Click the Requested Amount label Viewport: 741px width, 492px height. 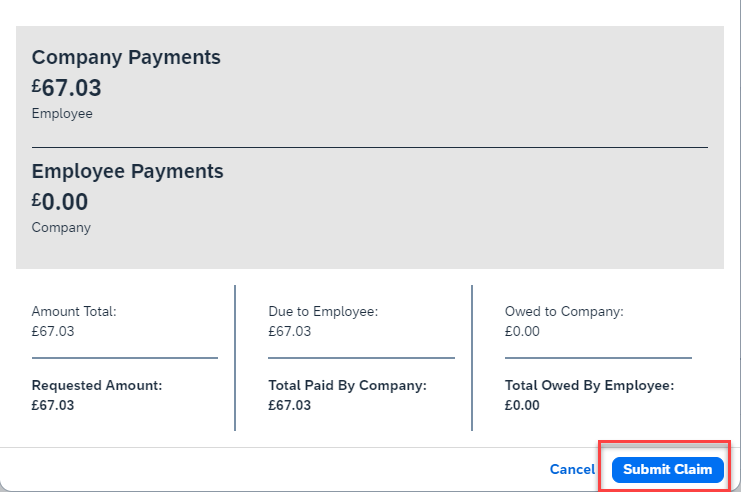[97, 385]
